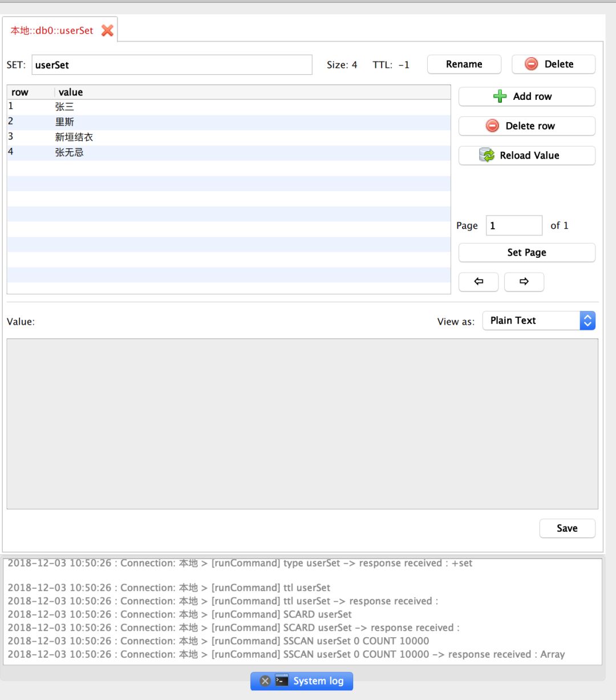Viewport: 616px width, 700px height.
Task: Select the 本地::db0::userSet tab
Action: tap(52, 31)
